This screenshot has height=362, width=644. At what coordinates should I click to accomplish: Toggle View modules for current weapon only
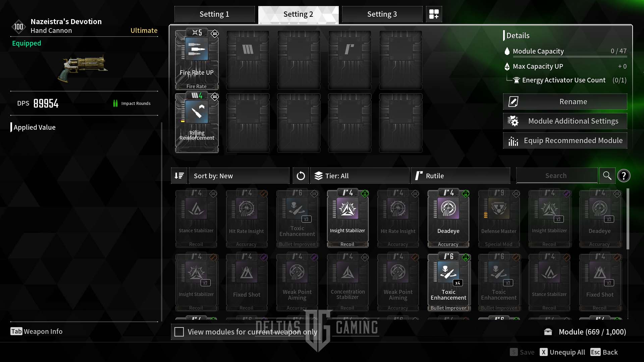(x=179, y=331)
